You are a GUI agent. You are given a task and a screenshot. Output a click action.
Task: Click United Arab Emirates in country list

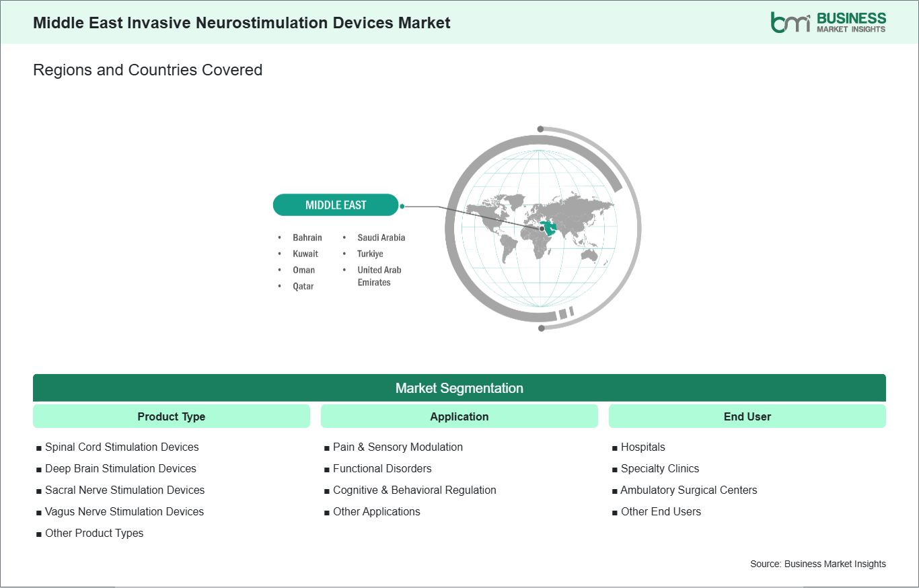point(379,276)
